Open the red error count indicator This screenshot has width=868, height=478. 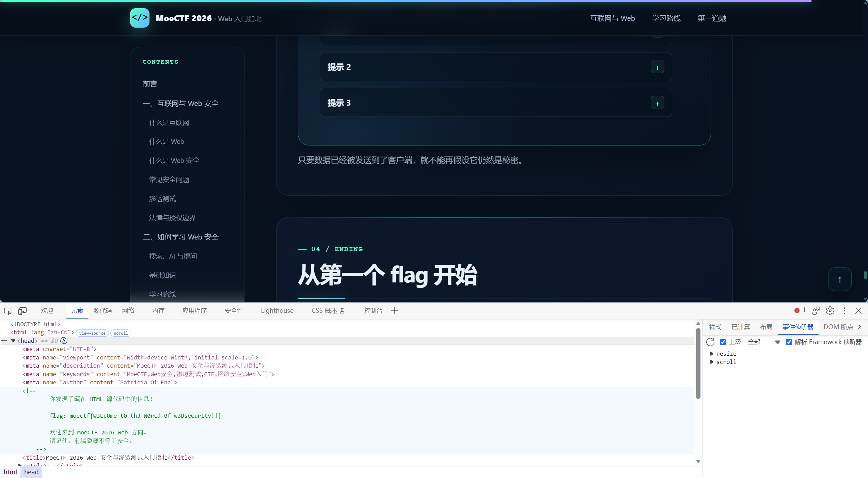pyautogui.click(x=800, y=310)
